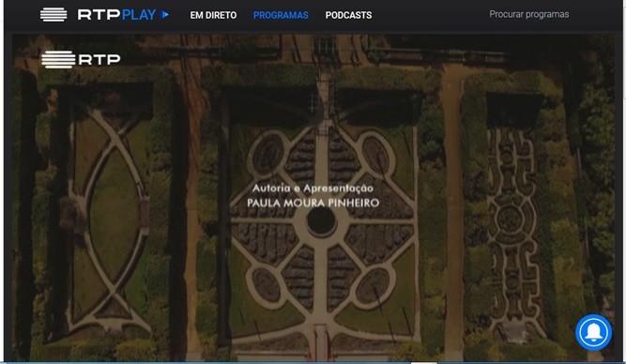Switch to the PROGRAMAS tab

(x=281, y=15)
